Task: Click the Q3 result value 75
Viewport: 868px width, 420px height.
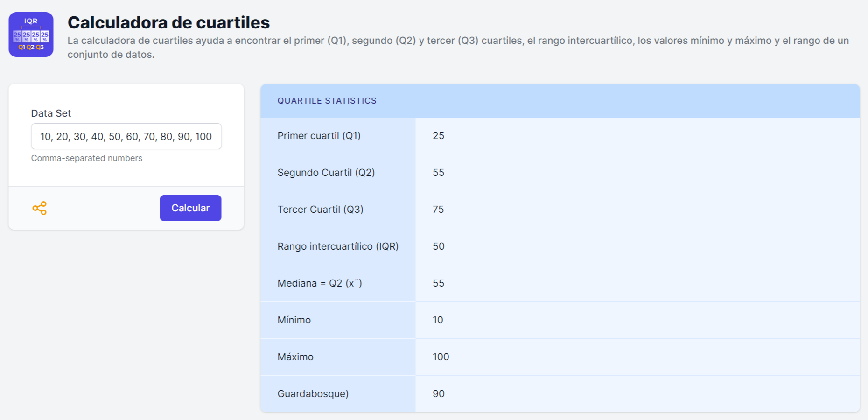Action: [x=438, y=210]
